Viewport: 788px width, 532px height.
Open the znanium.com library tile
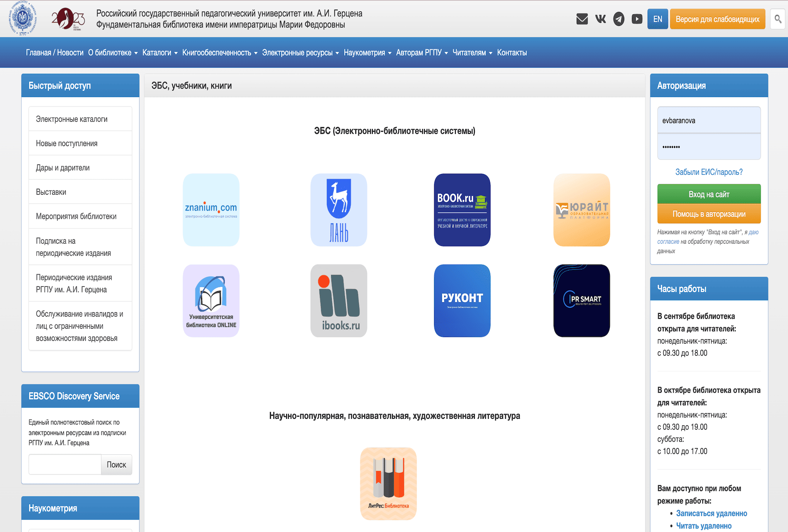211,210
